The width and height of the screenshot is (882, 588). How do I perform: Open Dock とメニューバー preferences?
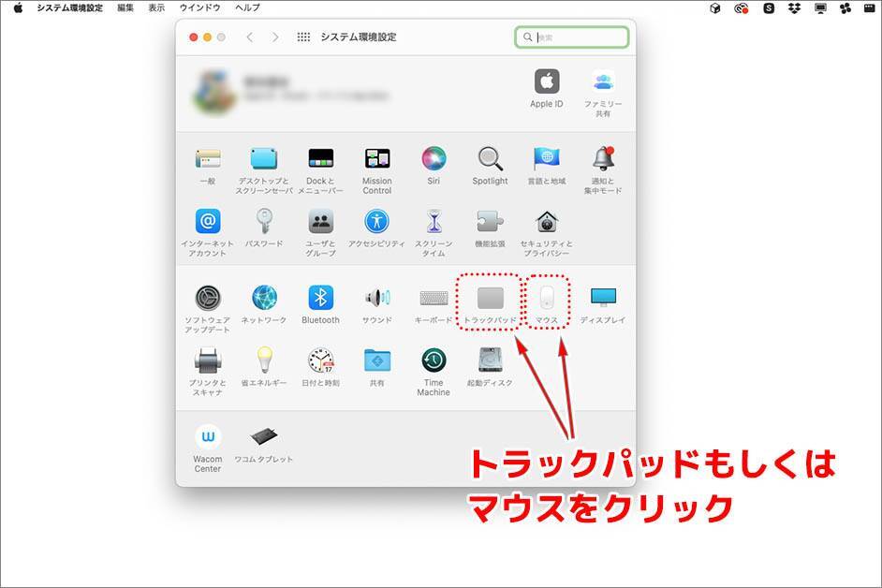320,158
